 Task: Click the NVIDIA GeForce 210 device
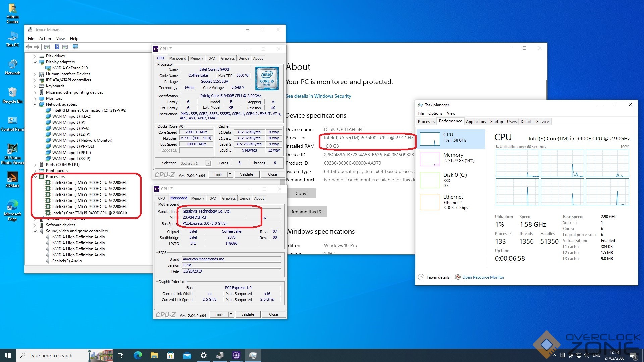pyautogui.click(x=70, y=68)
